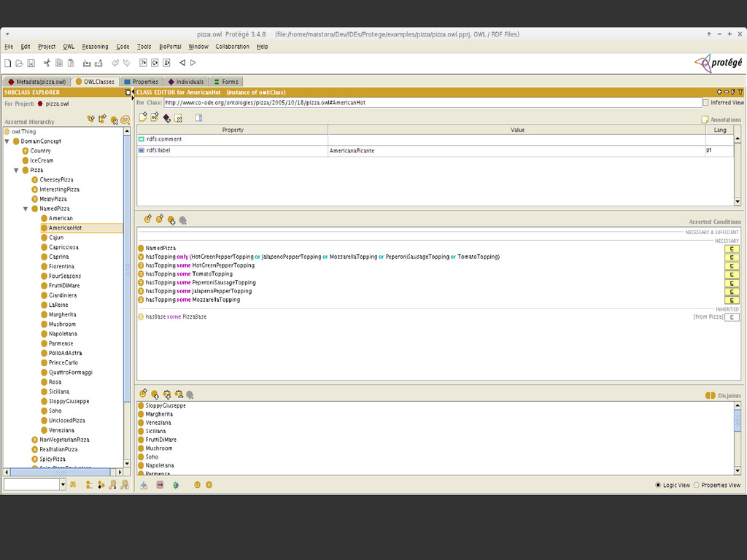This screenshot has width=747, height=560.
Task: Click the Add all siblings to disjoints icon
Action: tap(167, 394)
